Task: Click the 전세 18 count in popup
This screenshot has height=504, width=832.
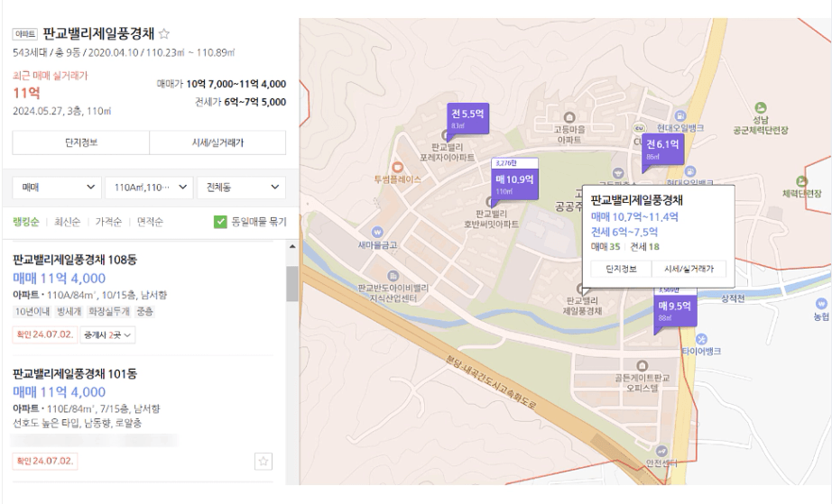Action: 644,246
